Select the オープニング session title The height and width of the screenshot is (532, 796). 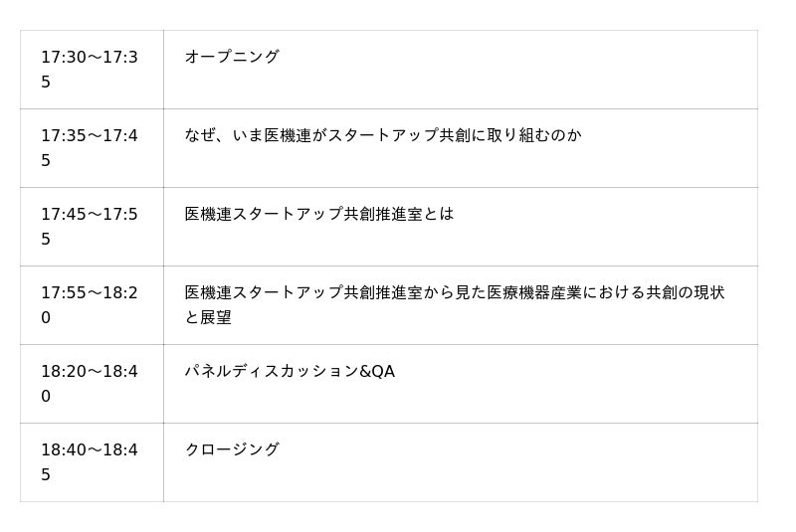coord(232,57)
